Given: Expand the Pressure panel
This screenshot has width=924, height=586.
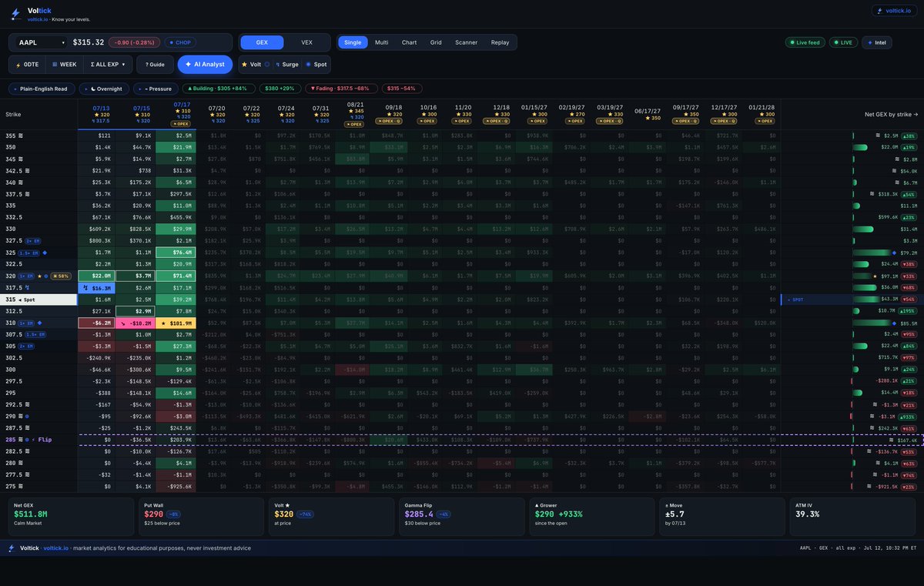Looking at the screenshot, I should [155, 89].
